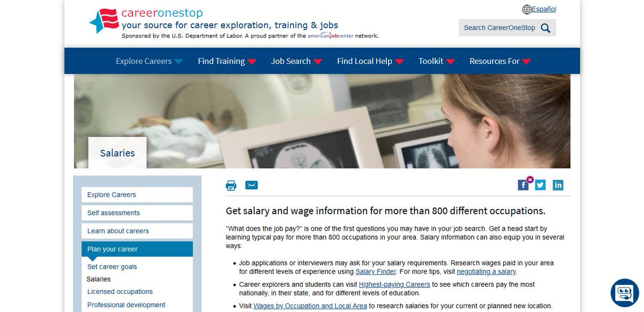Open the Job Search nav menu
Screen dimensions: 644x312
point(291,61)
